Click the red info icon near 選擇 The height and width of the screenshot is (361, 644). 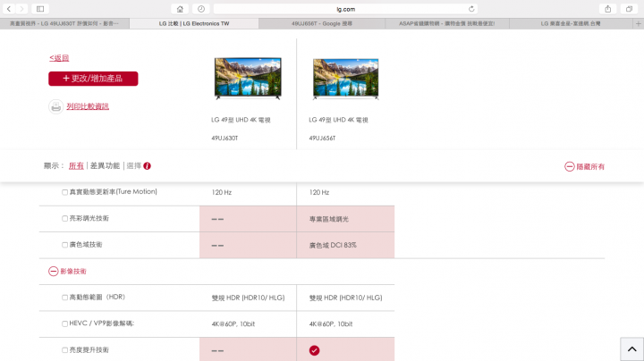click(147, 165)
